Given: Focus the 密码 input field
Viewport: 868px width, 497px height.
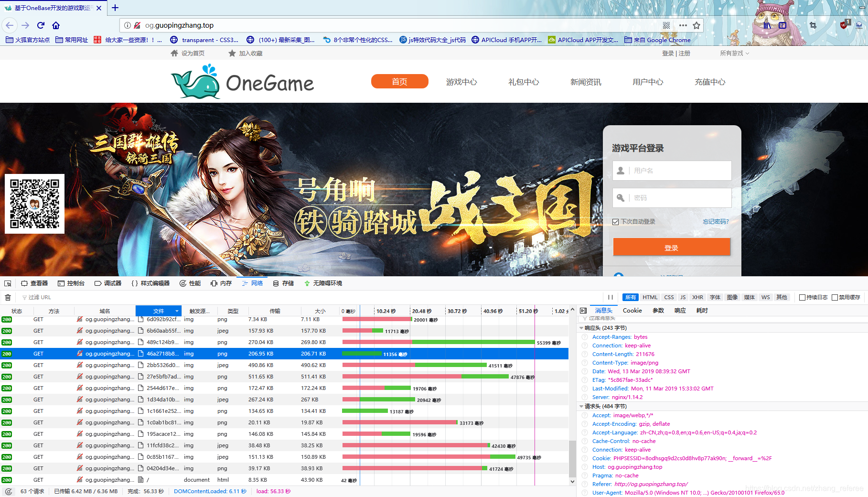Looking at the screenshot, I should [x=672, y=198].
